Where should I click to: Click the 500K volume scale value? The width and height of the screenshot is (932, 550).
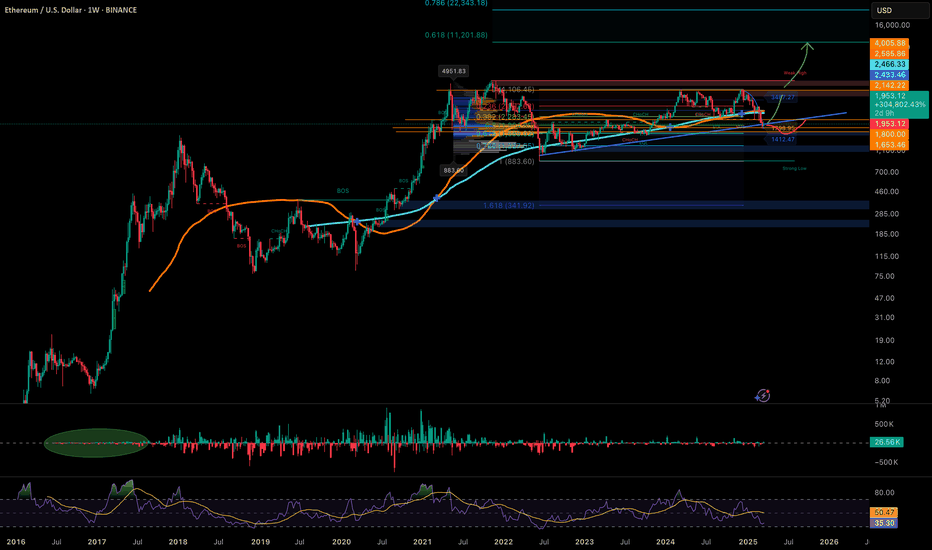coord(884,424)
